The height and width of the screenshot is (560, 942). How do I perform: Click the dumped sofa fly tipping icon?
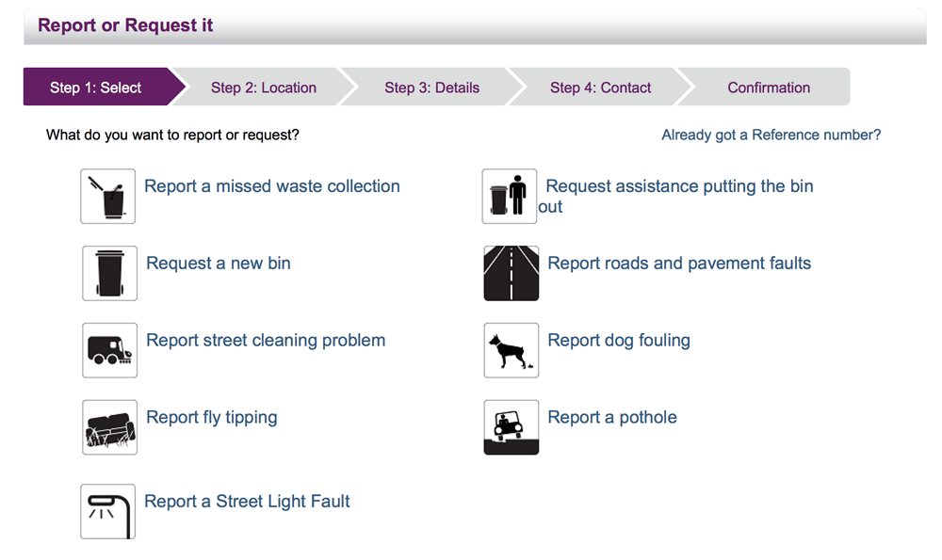[x=110, y=427]
